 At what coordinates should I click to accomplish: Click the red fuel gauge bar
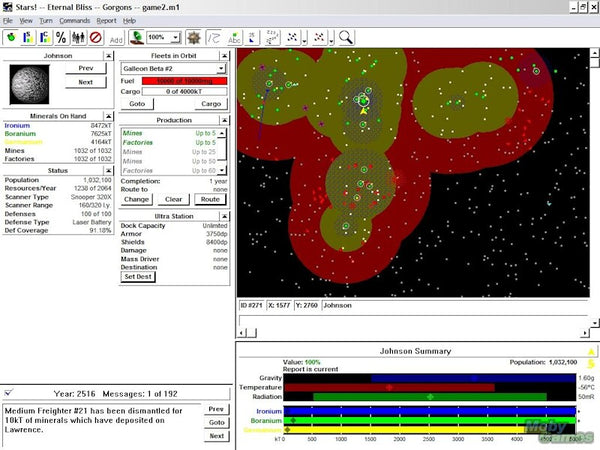(x=184, y=80)
